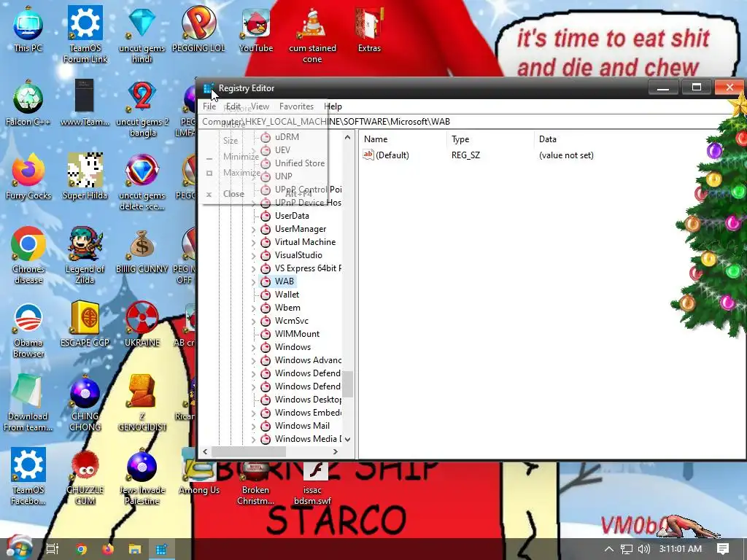
Task: Open the Action Center notifications icon
Action: 723,549
